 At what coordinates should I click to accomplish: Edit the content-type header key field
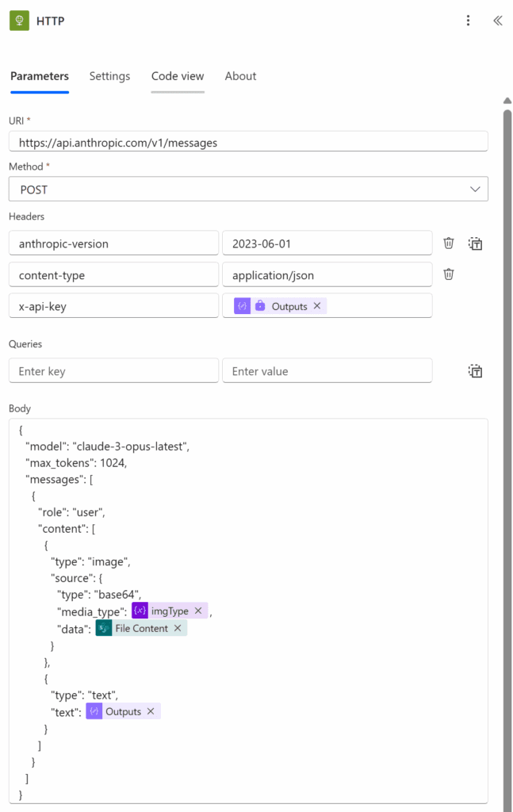(x=113, y=275)
